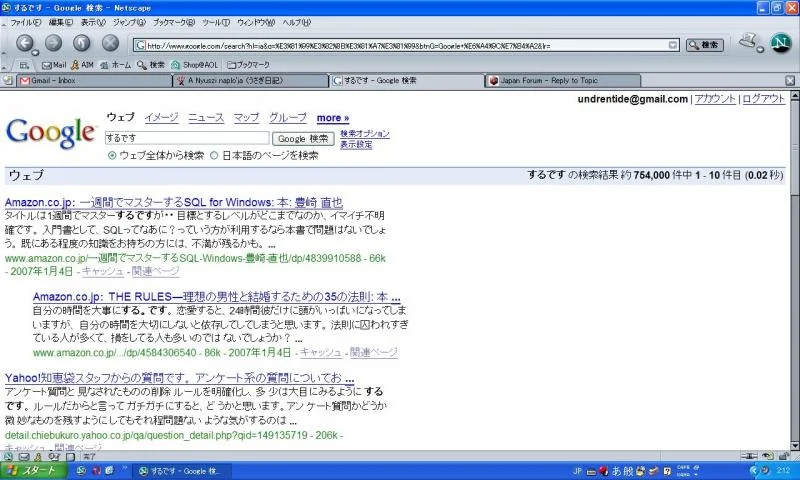
Task: Click the Netscape N throbber logo
Action: 780,43
